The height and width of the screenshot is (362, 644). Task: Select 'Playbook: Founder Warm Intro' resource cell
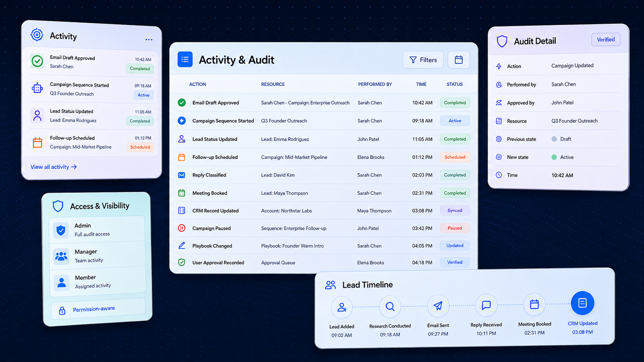(x=292, y=246)
